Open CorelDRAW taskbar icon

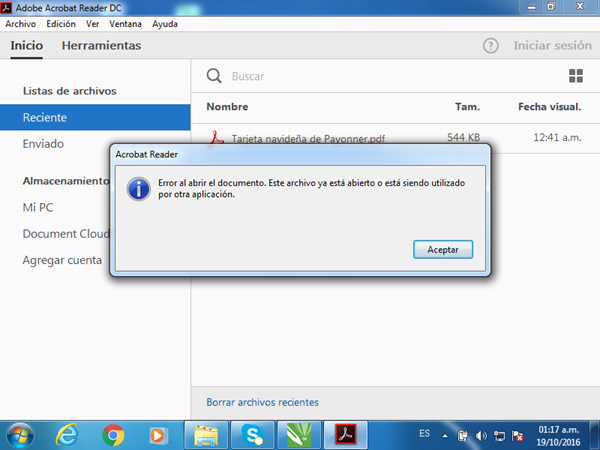coord(299,435)
